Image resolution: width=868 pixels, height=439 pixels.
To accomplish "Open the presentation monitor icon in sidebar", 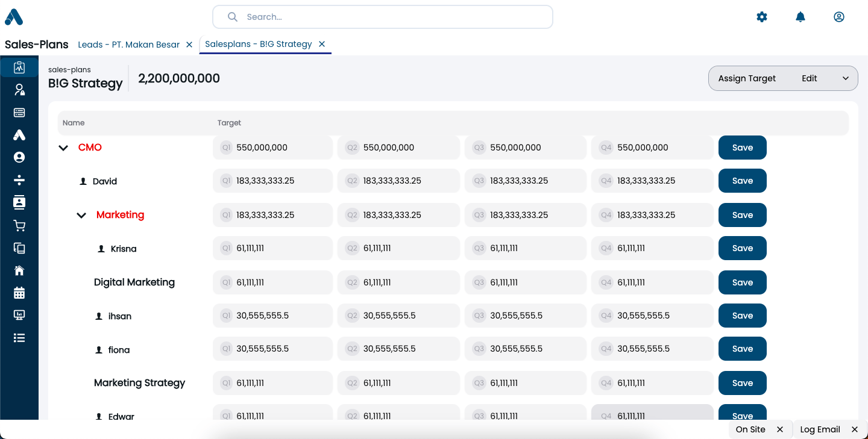I will coord(19,315).
